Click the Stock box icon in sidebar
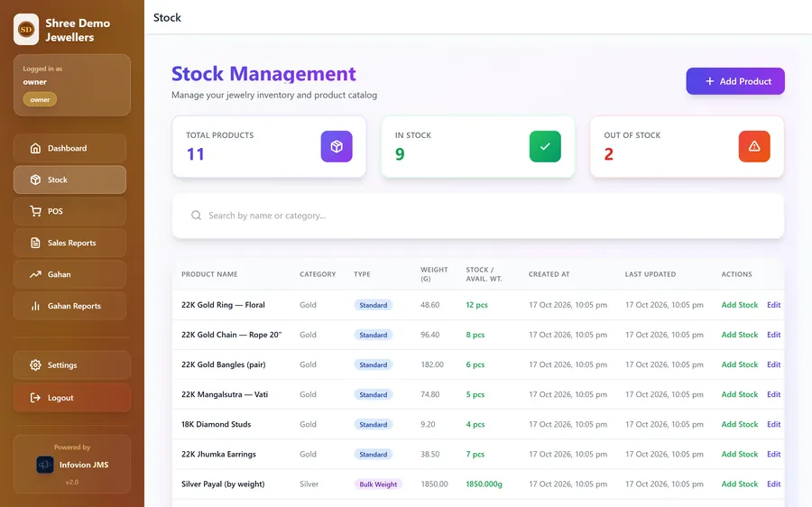Image resolution: width=812 pixels, height=507 pixels. pyautogui.click(x=35, y=180)
